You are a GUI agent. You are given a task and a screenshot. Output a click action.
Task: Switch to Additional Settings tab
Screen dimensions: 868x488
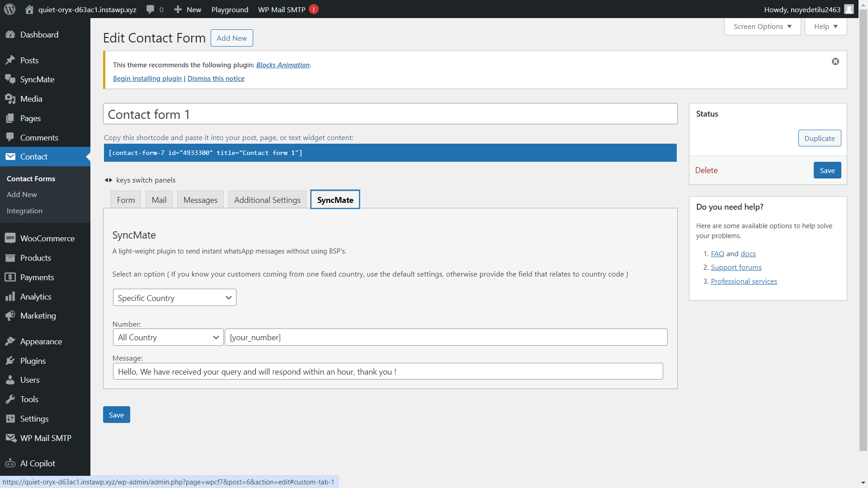click(x=267, y=200)
